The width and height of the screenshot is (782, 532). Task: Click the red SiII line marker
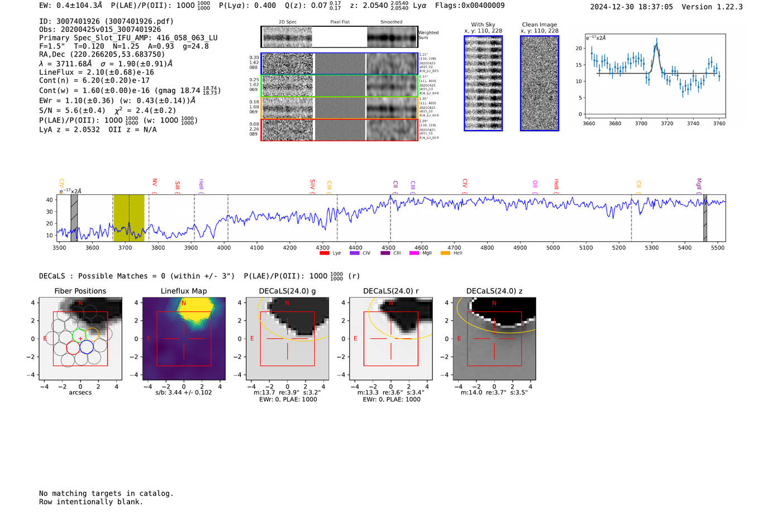[x=178, y=186]
